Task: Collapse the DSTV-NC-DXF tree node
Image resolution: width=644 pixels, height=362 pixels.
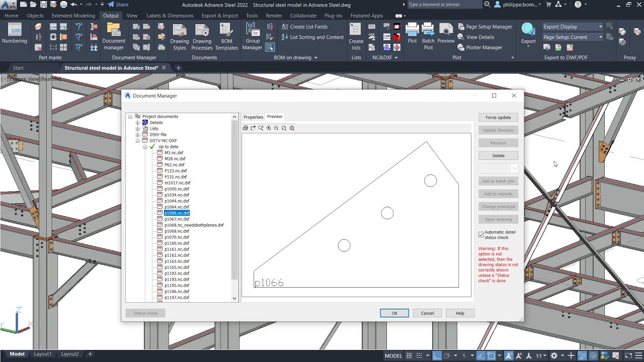Action: [x=137, y=141]
